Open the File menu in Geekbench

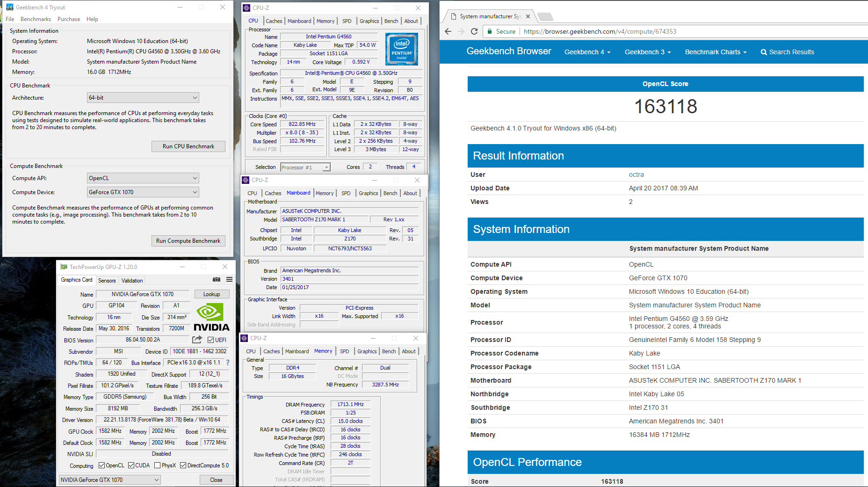click(x=10, y=19)
